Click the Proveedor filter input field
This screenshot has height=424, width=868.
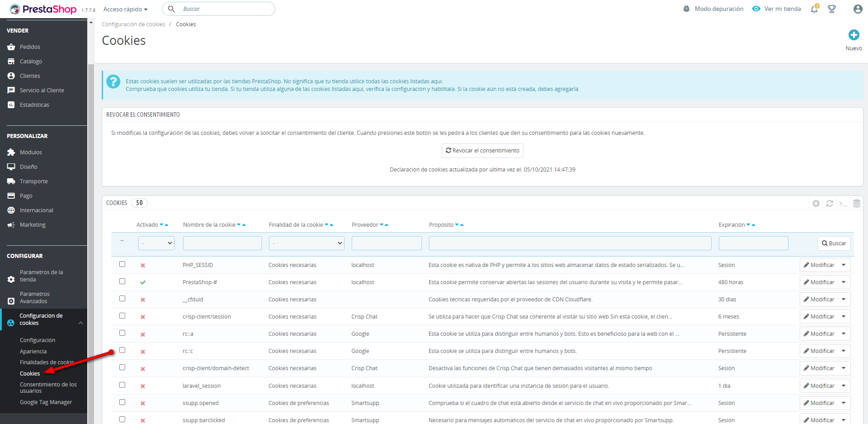[387, 243]
